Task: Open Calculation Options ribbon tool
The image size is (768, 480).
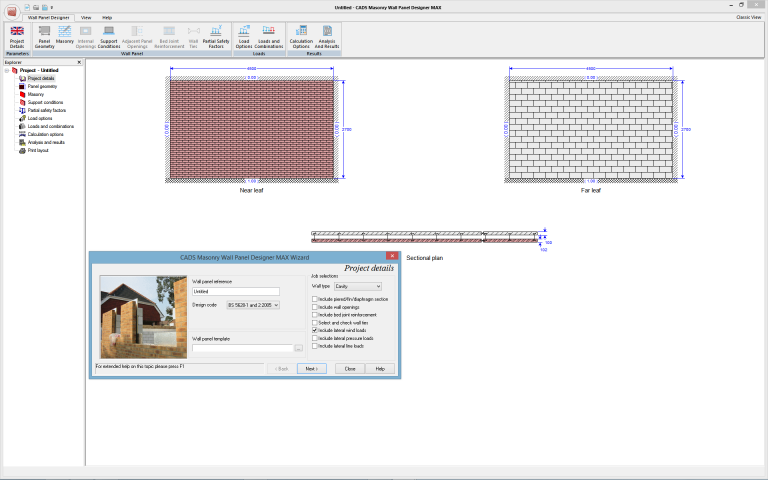Action: [x=301, y=37]
